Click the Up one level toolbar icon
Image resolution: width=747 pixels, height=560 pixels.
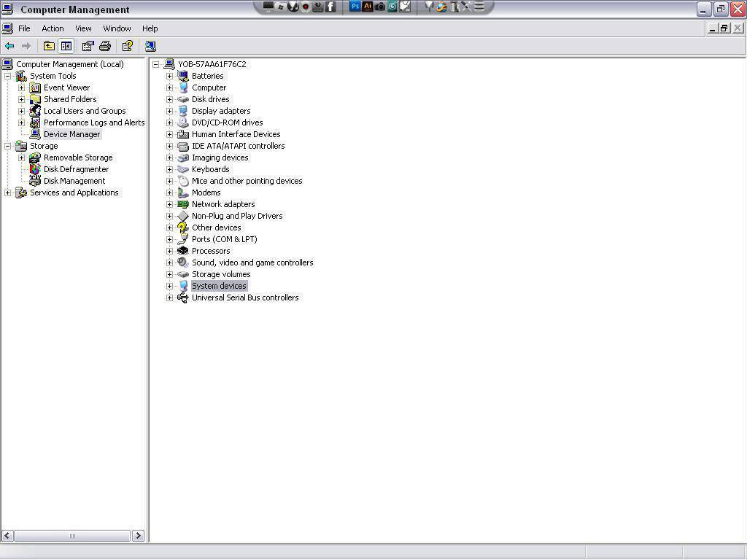coord(49,46)
